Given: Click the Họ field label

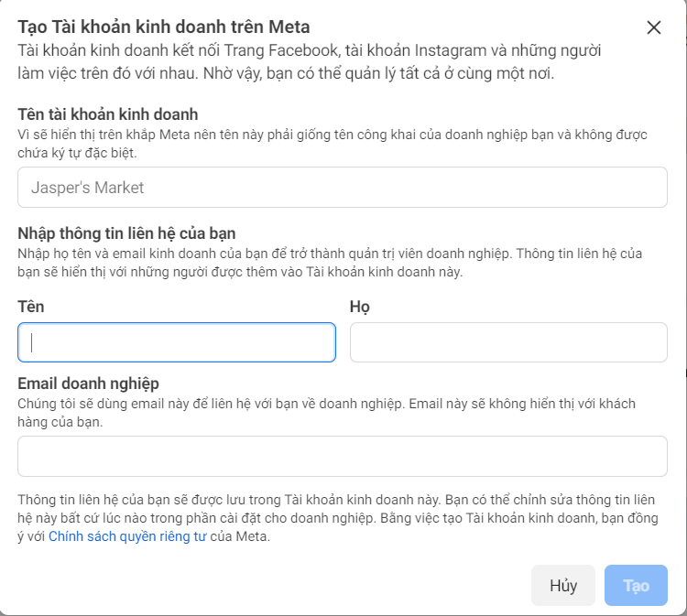Looking at the screenshot, I should tap(359, 307).
